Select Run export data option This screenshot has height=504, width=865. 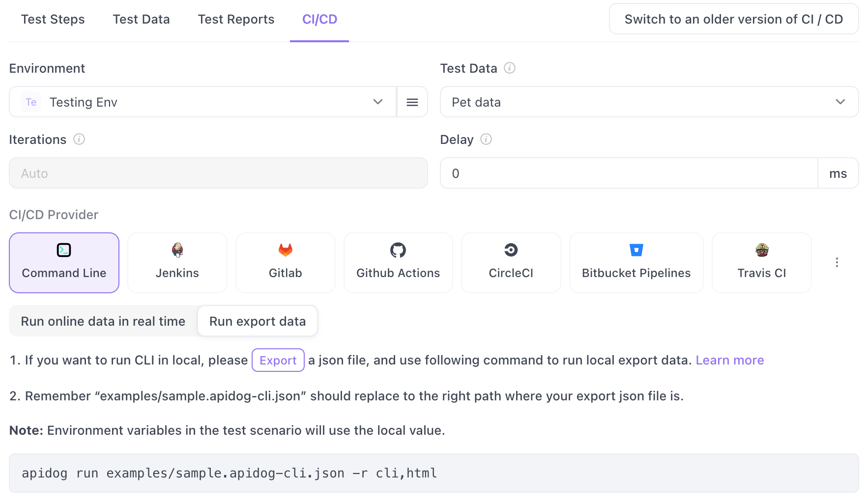[x=258, y=321]
